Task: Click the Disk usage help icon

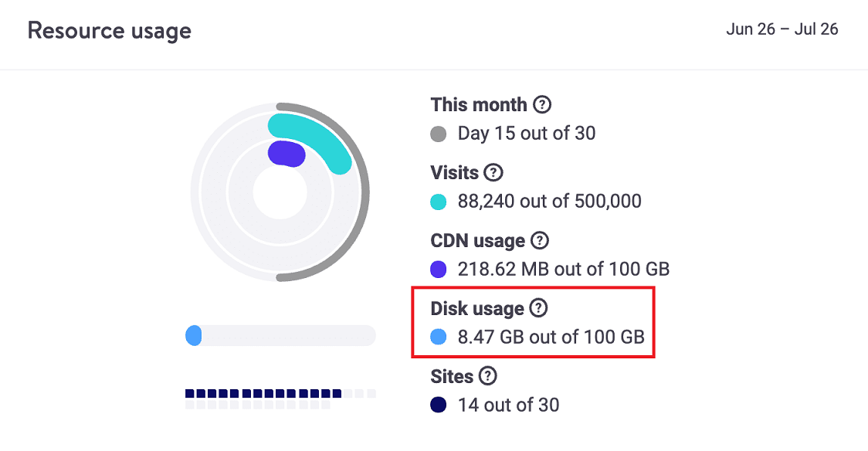Action: (539, 308)
